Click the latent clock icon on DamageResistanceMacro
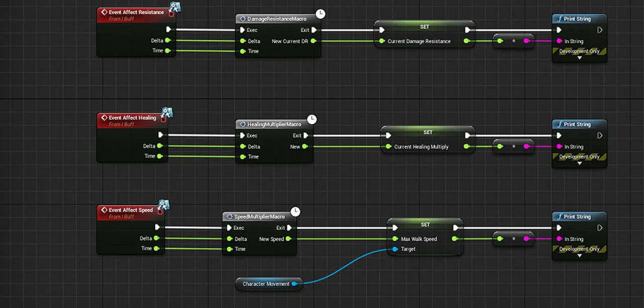644x308 pixels. pyautogui.click(x=320, y=14)
